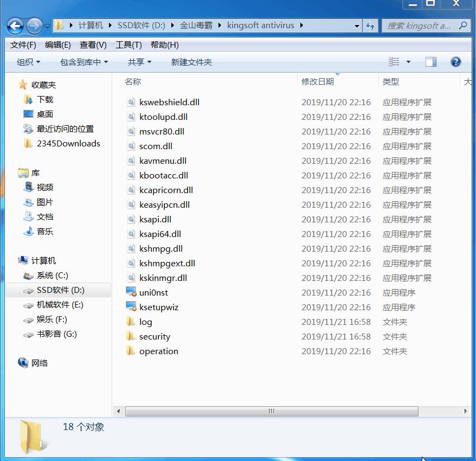Screen dimensions: 476x461
Task: Open the 查看(V) menu
Action: pos(93,45)
